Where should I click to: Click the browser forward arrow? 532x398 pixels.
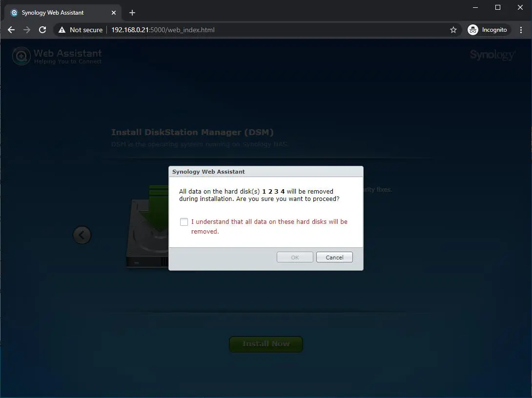(27, 30)
